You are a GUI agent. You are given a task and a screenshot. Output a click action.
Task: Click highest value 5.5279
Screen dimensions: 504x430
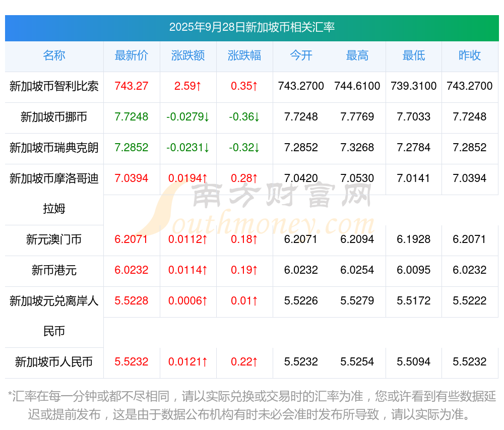point(357,301)
